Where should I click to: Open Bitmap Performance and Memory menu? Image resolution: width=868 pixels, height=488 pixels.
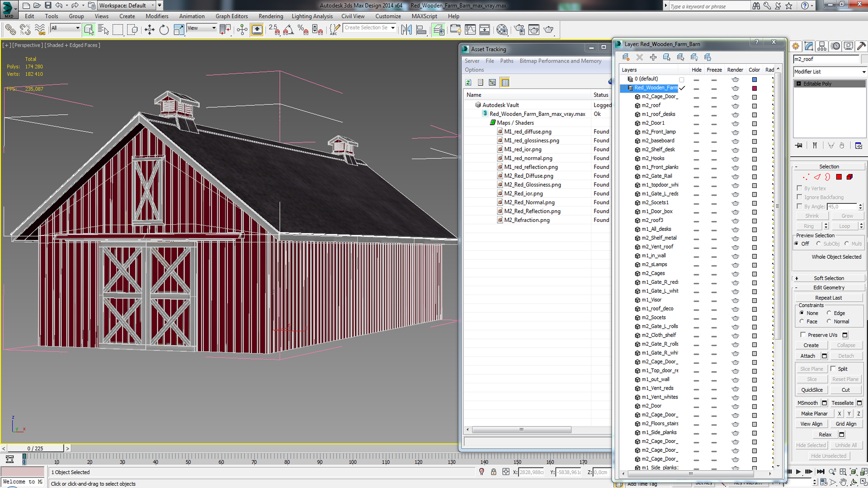[x=560, y=61]
